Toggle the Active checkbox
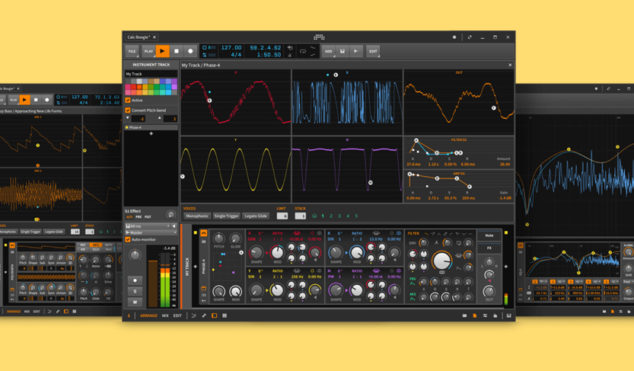The height and width of the screenshot is (371, 634). [x=128, y=100]
